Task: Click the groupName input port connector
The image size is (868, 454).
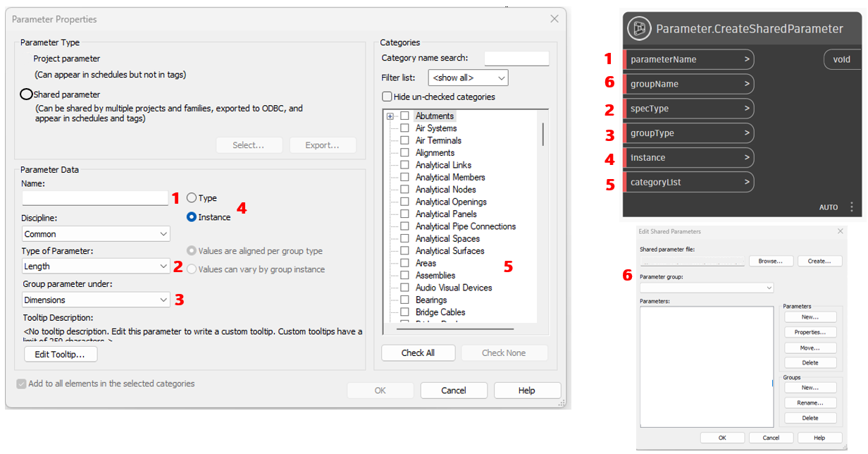Action: point(748,84)
